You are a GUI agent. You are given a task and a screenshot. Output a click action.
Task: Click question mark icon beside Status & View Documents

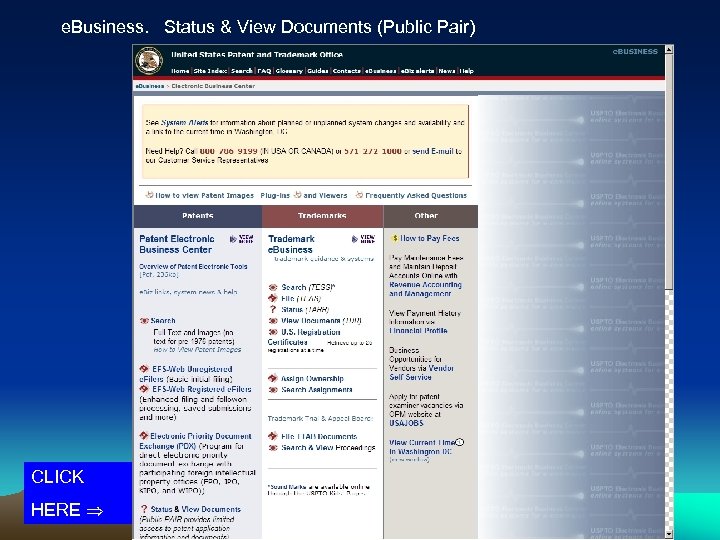144,509
